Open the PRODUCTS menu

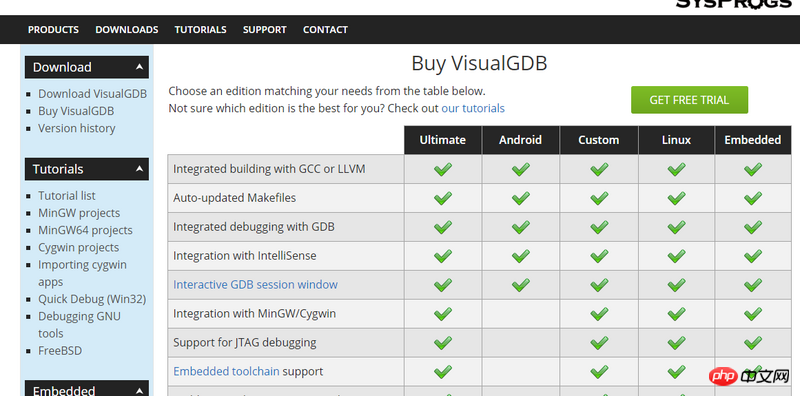53,30
